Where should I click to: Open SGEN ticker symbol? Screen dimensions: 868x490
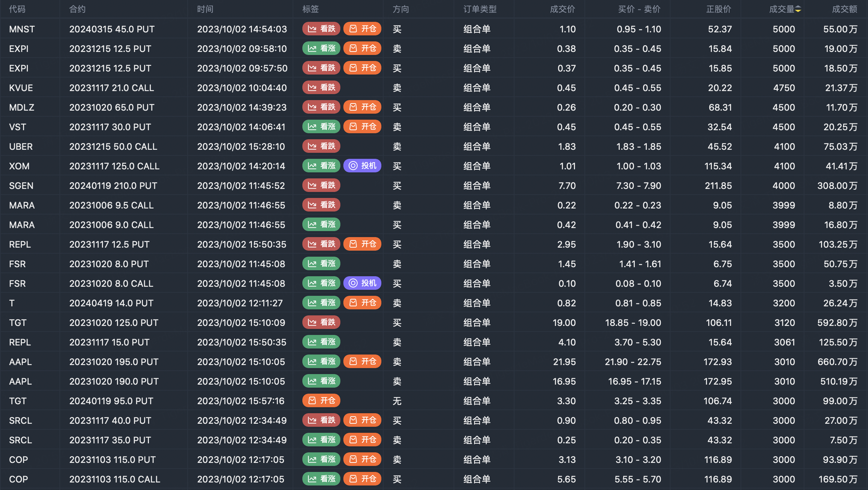(x=21, y=186)
